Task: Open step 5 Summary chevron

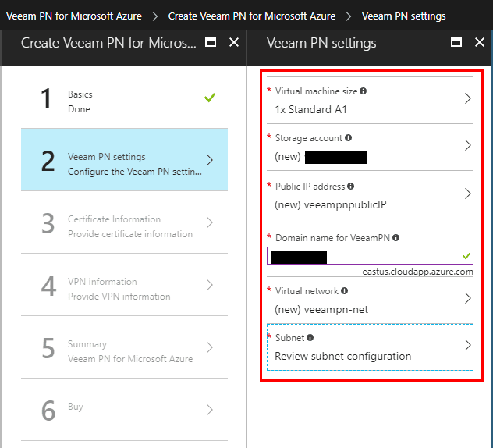Action: click(210, 347)
